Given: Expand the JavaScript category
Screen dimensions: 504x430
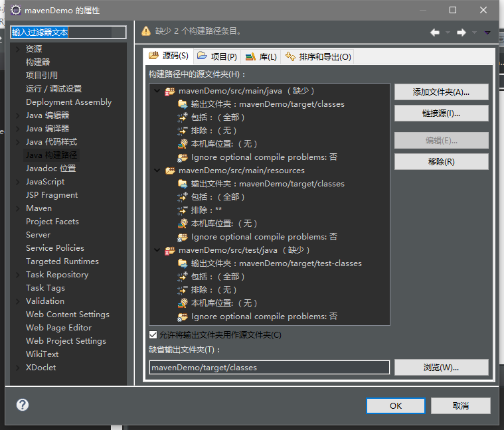Looking at the screenshot, I should coord(18,182).
